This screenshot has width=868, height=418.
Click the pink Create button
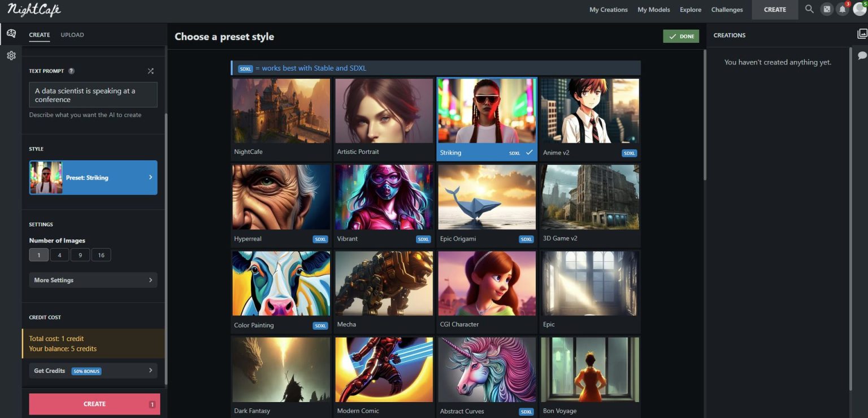pos(94,404)
